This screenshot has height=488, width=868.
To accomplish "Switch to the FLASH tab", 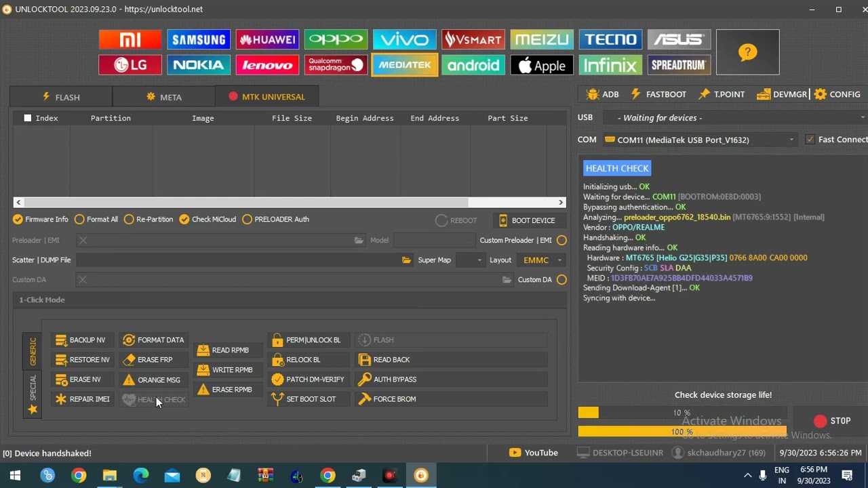I will pos(61,97).
